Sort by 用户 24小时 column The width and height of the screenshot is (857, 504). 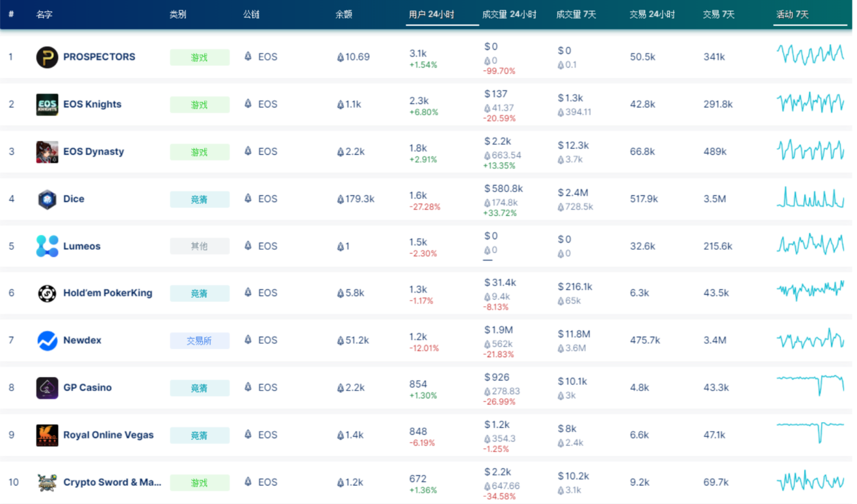(432, 14)
